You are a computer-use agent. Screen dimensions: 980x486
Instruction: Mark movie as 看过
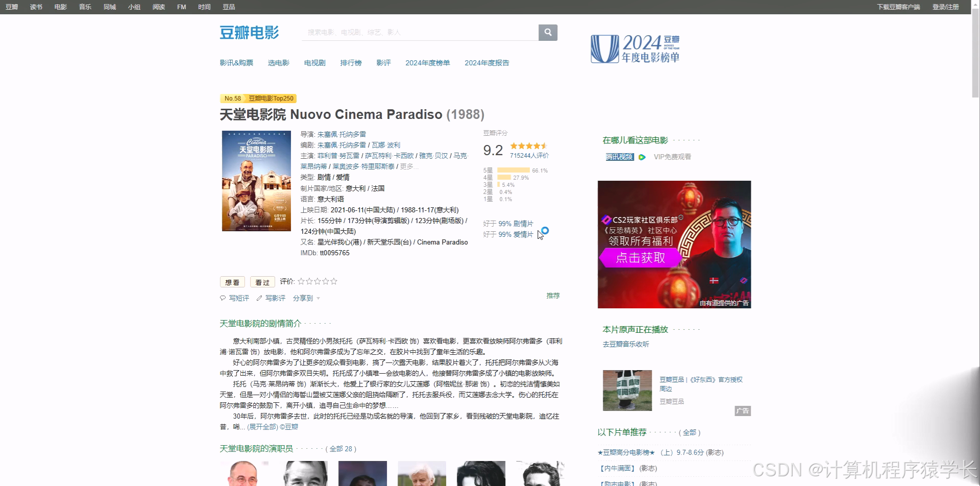262,282
